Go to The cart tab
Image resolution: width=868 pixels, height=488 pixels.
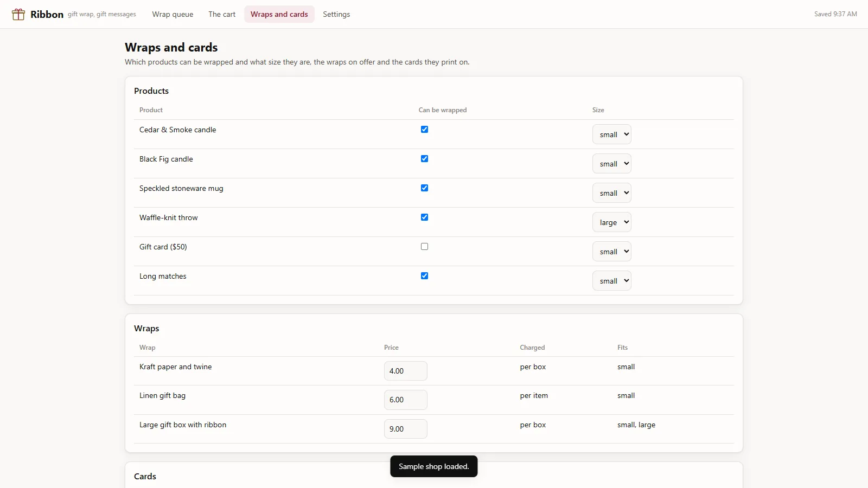pos(222,14)
